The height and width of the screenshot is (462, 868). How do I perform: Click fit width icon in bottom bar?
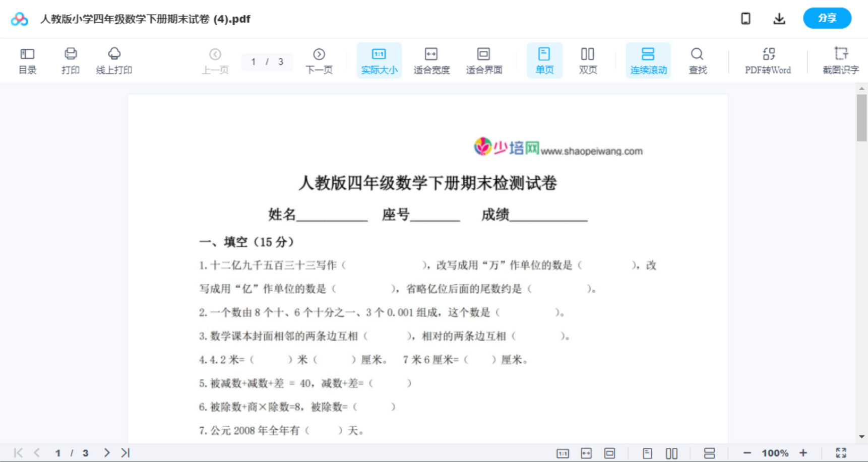pyautogui.click(x=586, y=453)
